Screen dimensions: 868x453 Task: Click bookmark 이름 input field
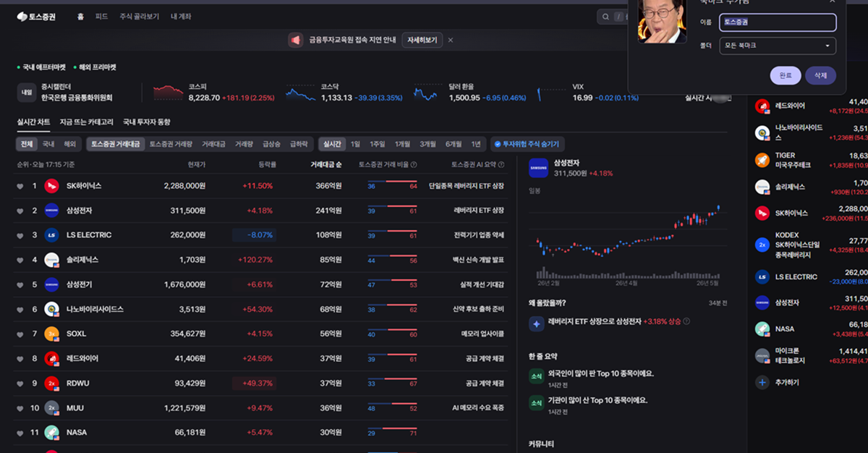pos(778,22)
